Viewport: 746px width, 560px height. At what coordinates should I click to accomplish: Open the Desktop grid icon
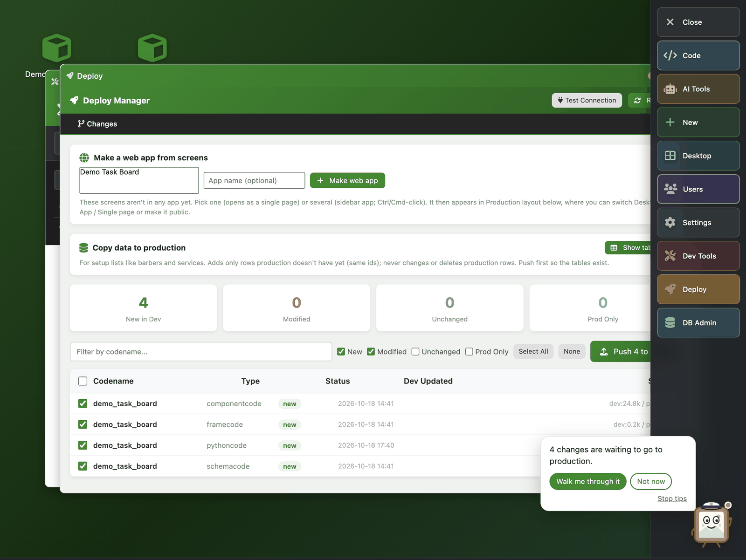[670, 156]
